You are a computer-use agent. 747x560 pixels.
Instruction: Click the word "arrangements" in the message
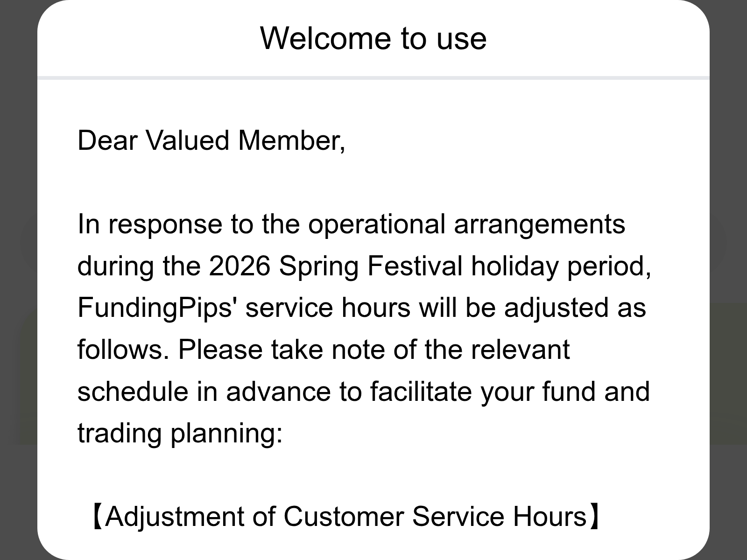tap(539, 224)
